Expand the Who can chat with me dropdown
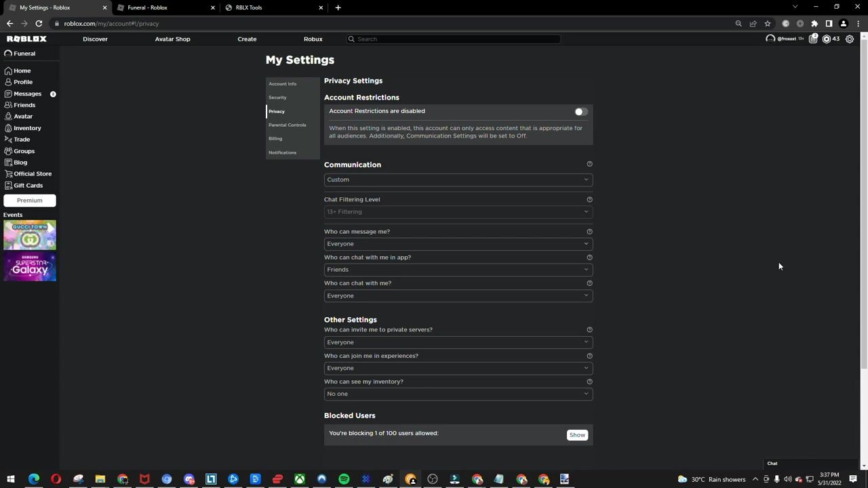 click(458, 296)
